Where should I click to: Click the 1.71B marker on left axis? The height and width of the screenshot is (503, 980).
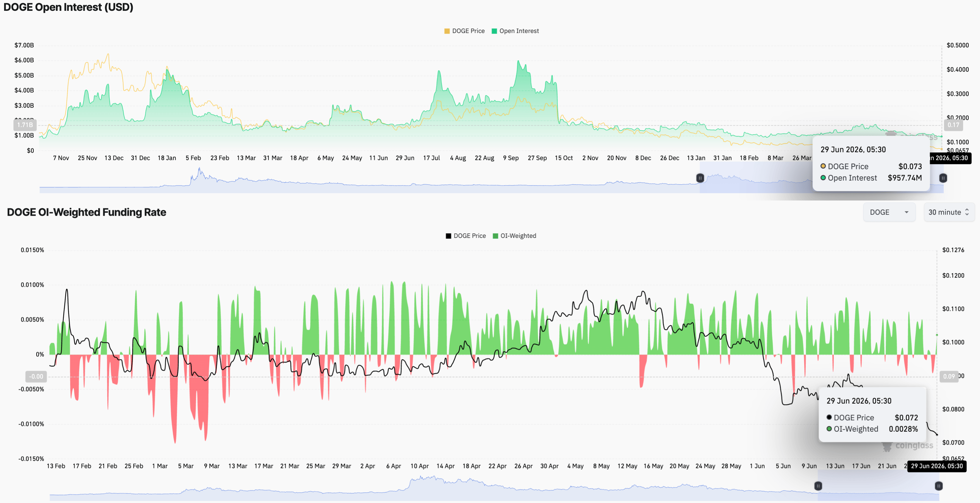click(25, 125)
